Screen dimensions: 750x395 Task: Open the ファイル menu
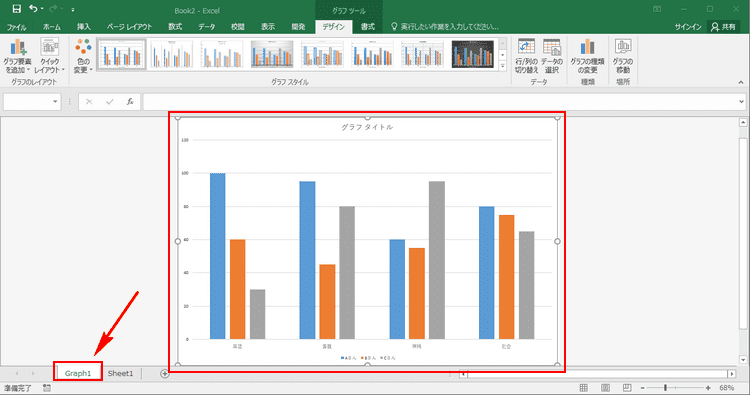click(x=16, y=27)
